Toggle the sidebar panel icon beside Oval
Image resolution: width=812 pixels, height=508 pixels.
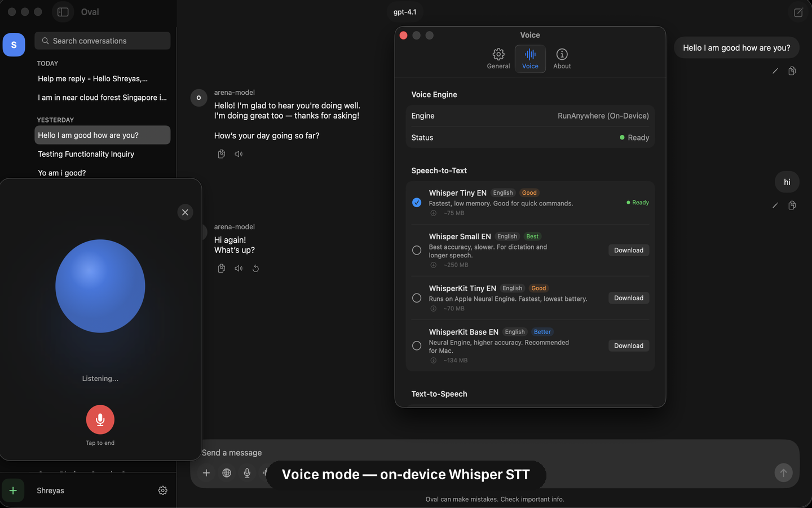63,12
